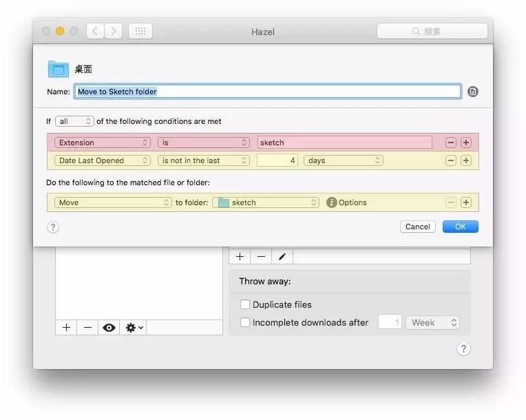The height and width of the screenshot is (420, 526).
Task: Click the search field in the toolbar
Action: pyautogui.click(x=432, y=31)
